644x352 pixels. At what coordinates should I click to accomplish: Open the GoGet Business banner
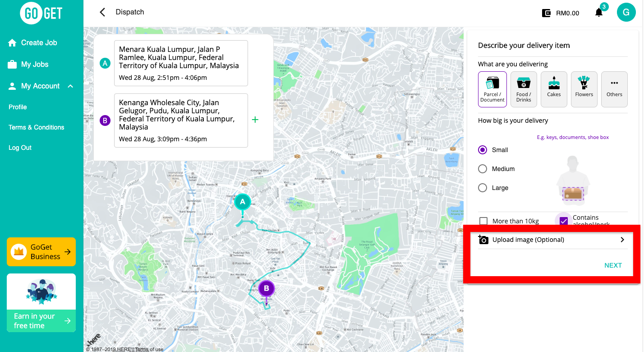(41, 252)
